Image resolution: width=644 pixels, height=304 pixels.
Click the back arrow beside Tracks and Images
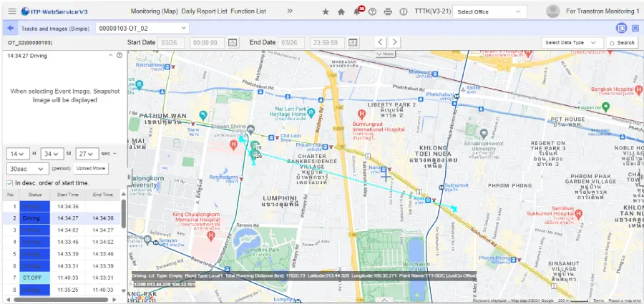click(10, 29)
